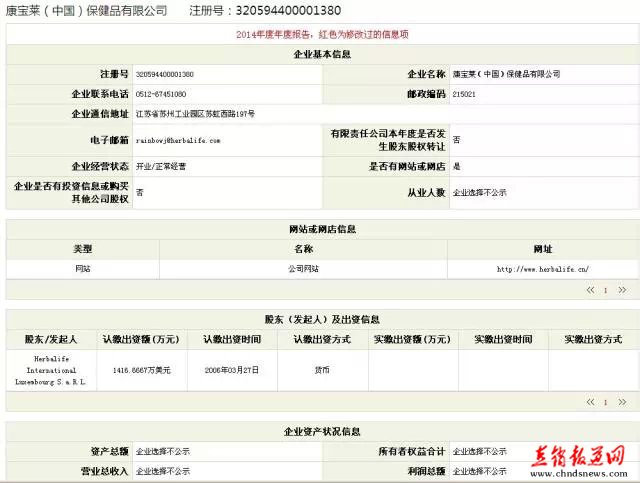The image size is (640, 483).
Task: Click the 股东（发起人）及出资信息 section header
Action: 322,320
